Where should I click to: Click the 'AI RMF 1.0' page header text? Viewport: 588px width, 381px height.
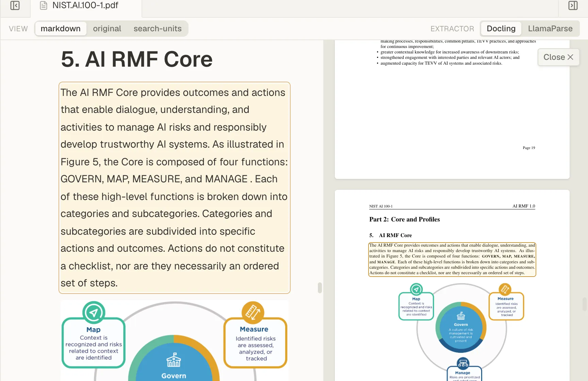click(524, 206)
